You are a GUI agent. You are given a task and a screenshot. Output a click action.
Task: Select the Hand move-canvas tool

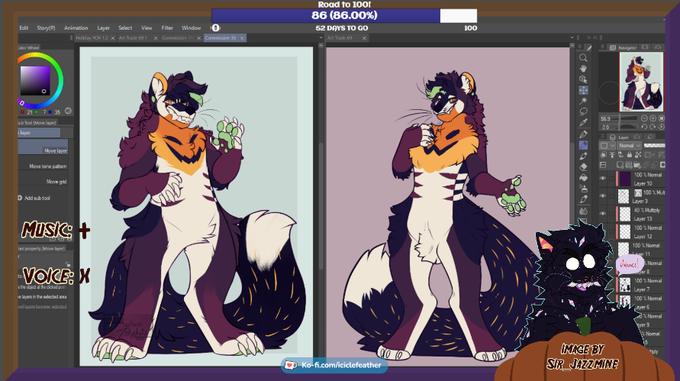pos(583,68)
